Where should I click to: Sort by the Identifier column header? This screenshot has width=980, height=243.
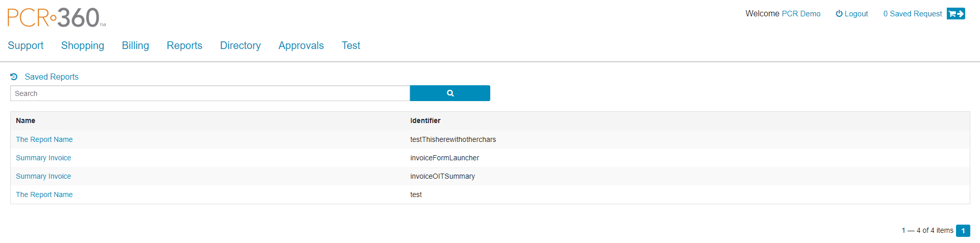pos(425,120)
